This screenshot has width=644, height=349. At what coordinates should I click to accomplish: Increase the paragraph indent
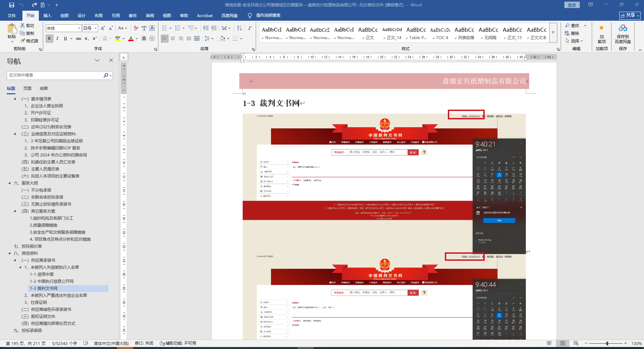[214, 28]
